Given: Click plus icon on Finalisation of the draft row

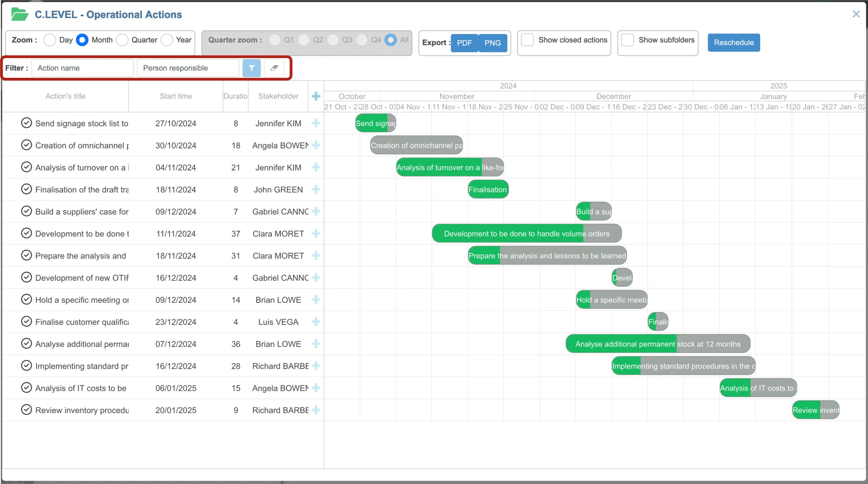Looking at the screenshot, I should pos(316,190).
